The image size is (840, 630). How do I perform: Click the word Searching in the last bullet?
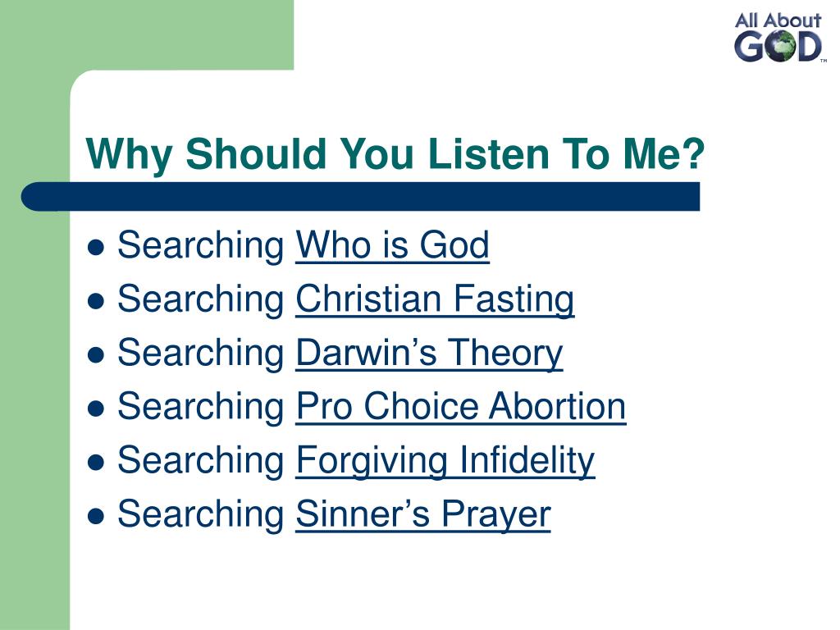(x=201, y=514)
